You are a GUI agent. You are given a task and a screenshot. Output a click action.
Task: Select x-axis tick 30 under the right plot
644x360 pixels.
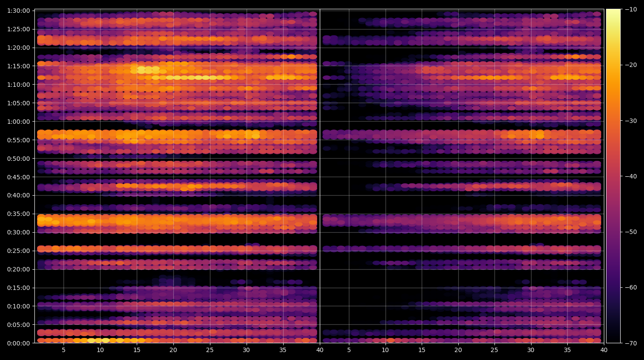(x=531, y=350)
